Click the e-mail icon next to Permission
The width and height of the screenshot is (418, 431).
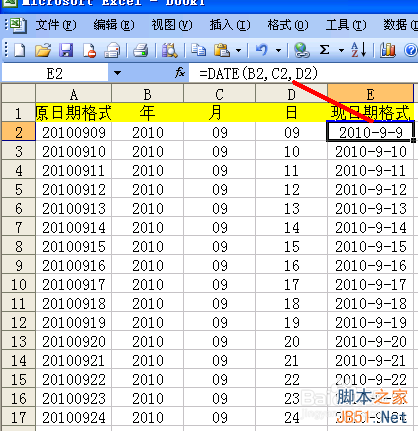tap(112, 50)
